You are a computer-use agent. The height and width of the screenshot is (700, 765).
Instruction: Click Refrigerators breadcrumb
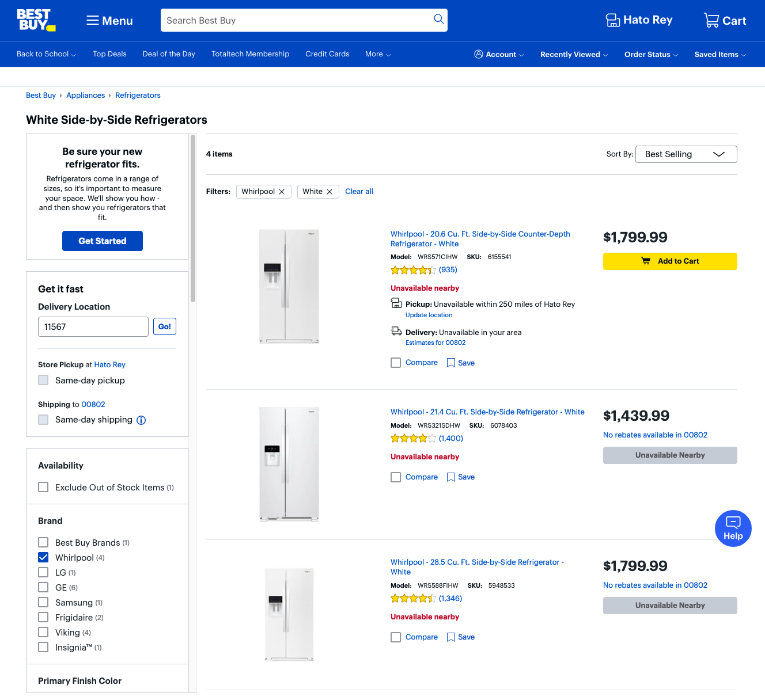click(138, 96)
